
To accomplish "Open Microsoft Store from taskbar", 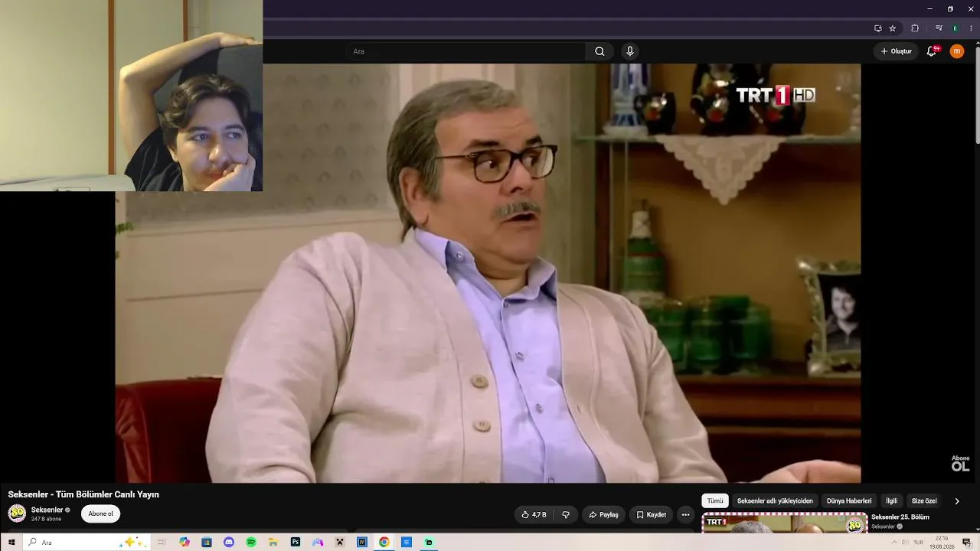I will pyautogui.click(x=207, y=543).
